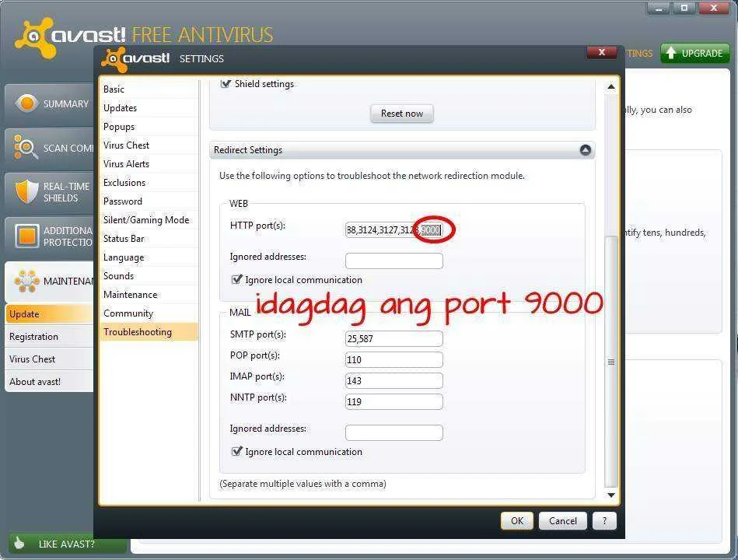Screen dimensions: 738x560
Task: Select Registration under Maintenance
Action: pyautogui.click(x=50, y=337)
